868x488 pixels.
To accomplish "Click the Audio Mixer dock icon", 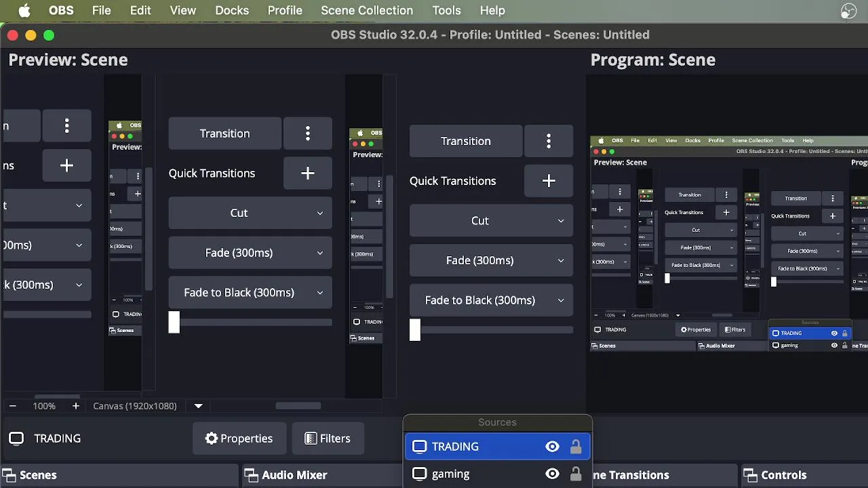I will coord(251,475).
